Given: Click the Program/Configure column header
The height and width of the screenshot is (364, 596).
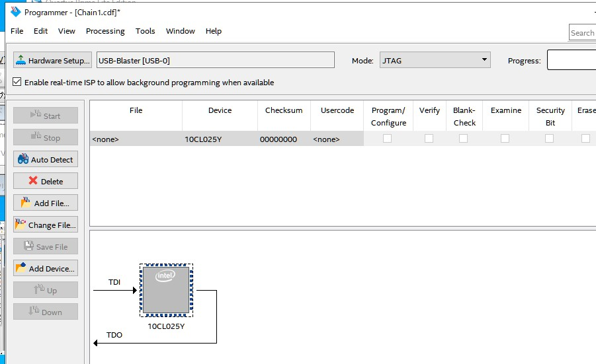Looking at the screenshot, I should 388,116.
